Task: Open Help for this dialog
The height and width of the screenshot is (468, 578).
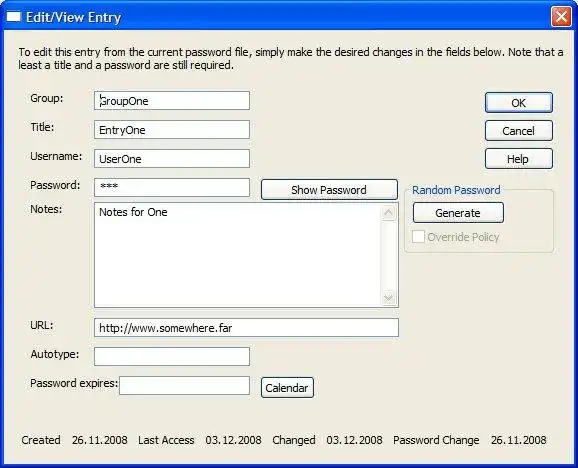Action: pos(519,159)
